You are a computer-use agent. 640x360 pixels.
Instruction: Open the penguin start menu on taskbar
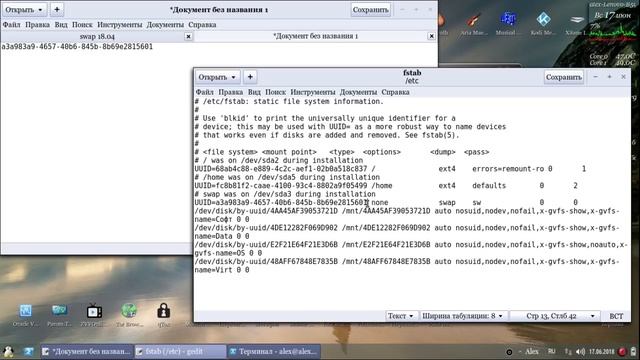[x=8, y=351]
